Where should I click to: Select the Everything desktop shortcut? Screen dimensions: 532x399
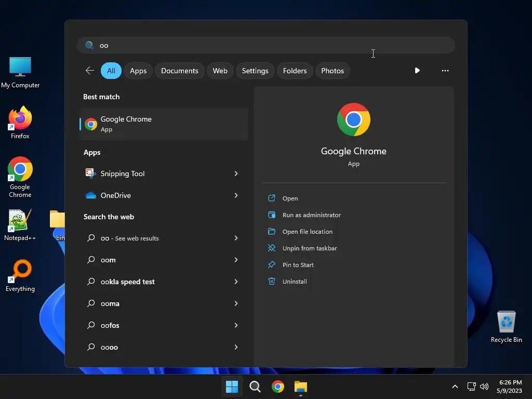pos(20,275)
